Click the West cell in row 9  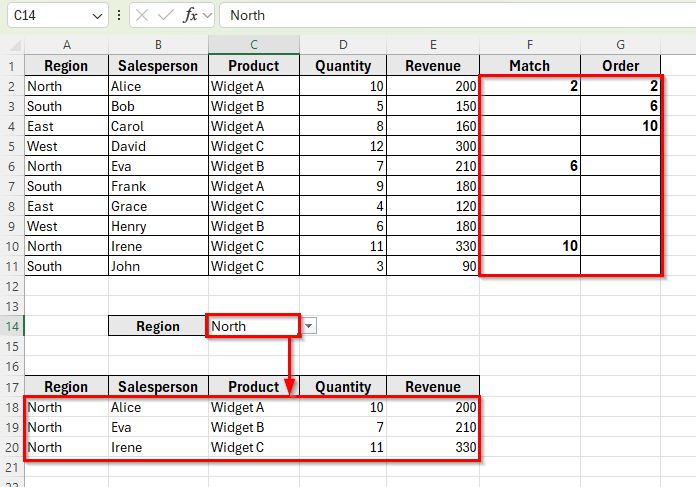coord(67,226)
